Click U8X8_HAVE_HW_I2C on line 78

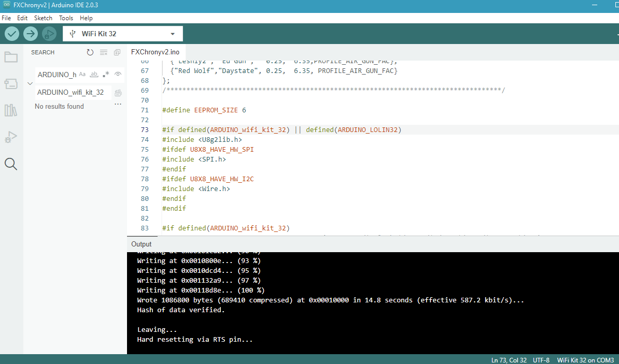point(222,179)
